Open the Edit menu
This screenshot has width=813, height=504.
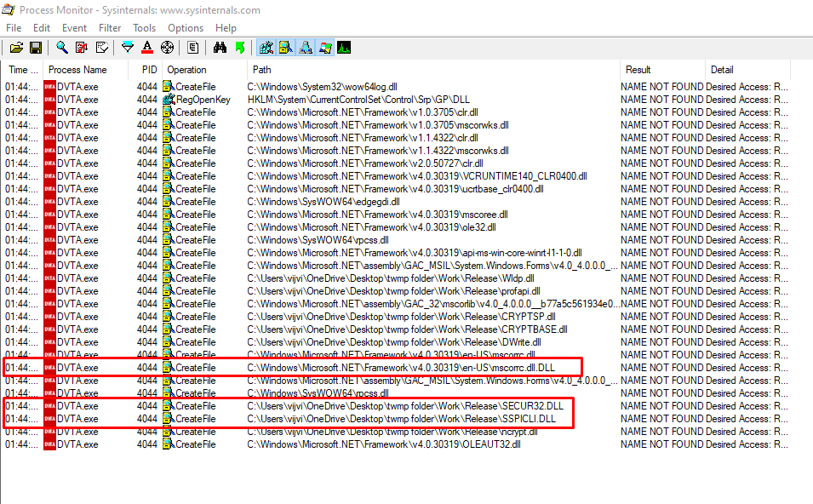[x=42, y=28]
